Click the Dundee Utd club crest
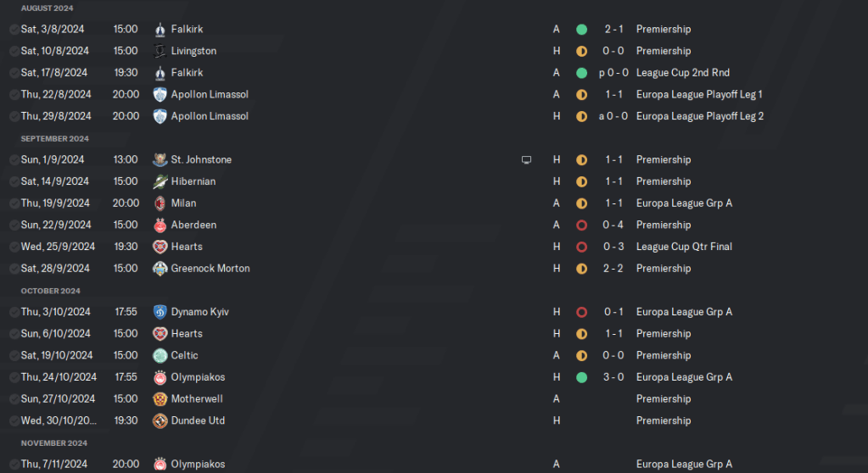Viewport: 868px width, 473px height. (x=160, y=420)
